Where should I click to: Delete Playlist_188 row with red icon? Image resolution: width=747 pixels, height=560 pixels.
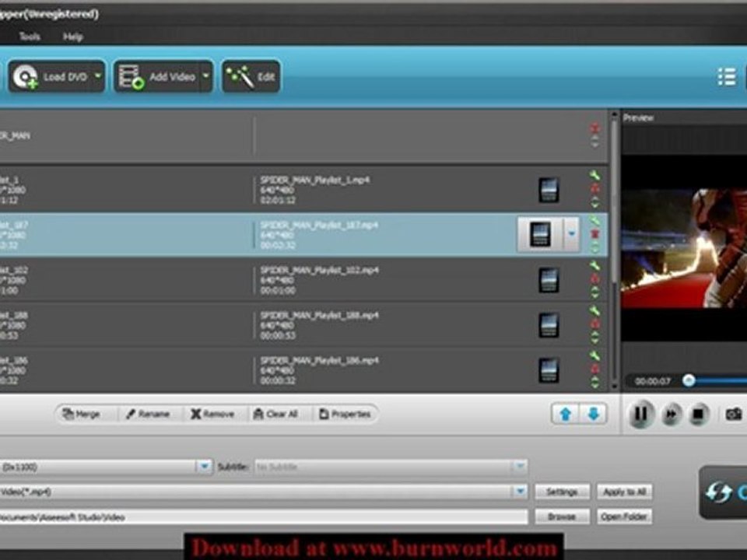coord(595,324)
